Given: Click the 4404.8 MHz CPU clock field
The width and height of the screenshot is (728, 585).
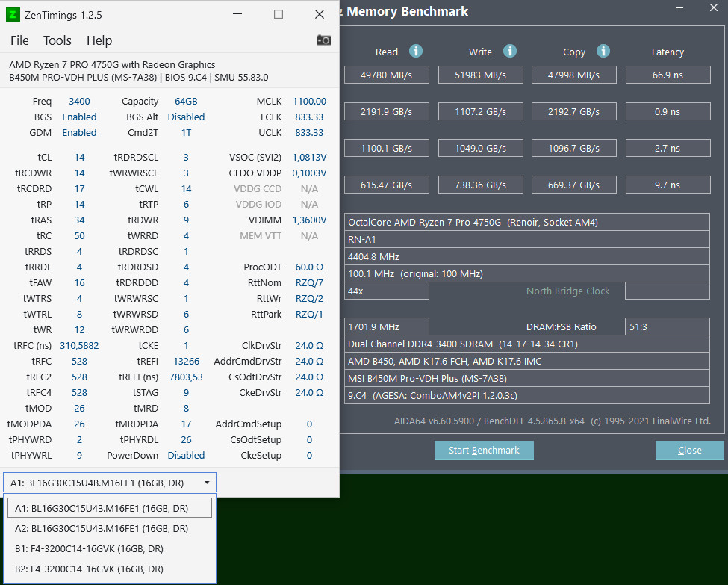Looking at the screenshot, I should [x=527, y=256].
